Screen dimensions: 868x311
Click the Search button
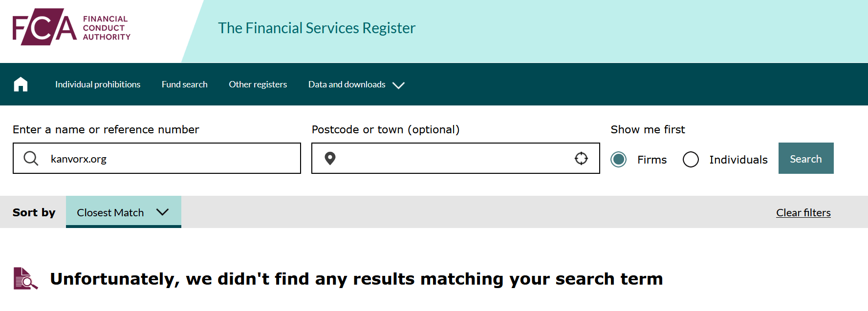pos(806,158)
